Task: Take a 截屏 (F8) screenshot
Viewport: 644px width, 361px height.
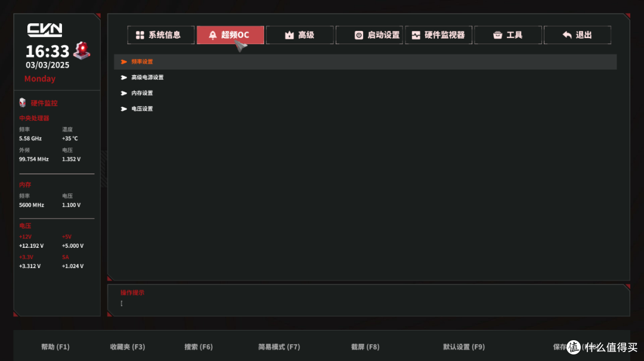Action: [x=365, y=347]
